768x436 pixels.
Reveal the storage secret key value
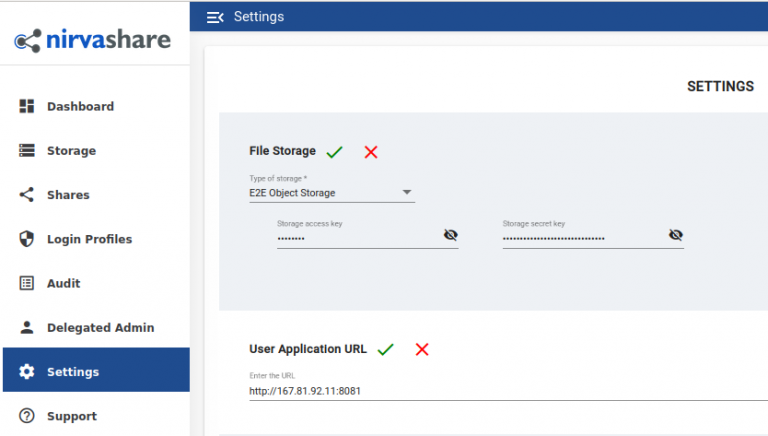[x=676, y=235]
